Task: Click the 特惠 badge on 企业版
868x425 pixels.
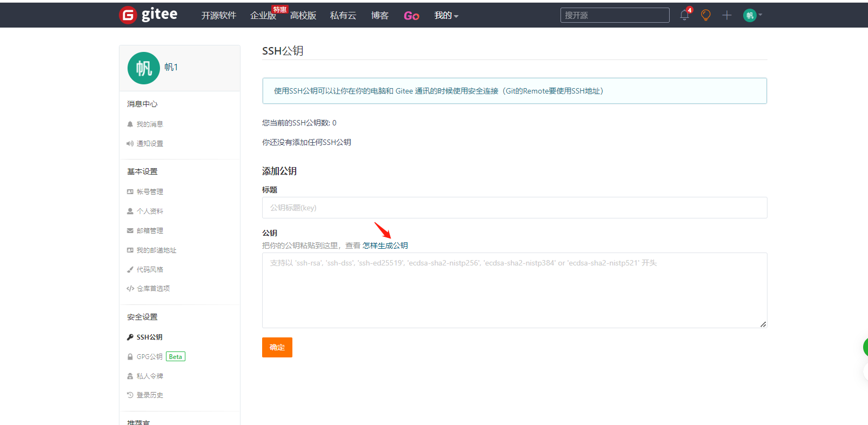Action: tap(280, 10)
